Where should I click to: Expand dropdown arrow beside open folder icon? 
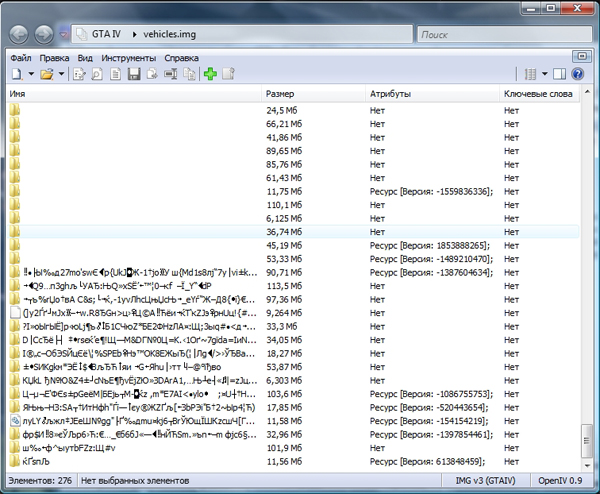point(62,74)
